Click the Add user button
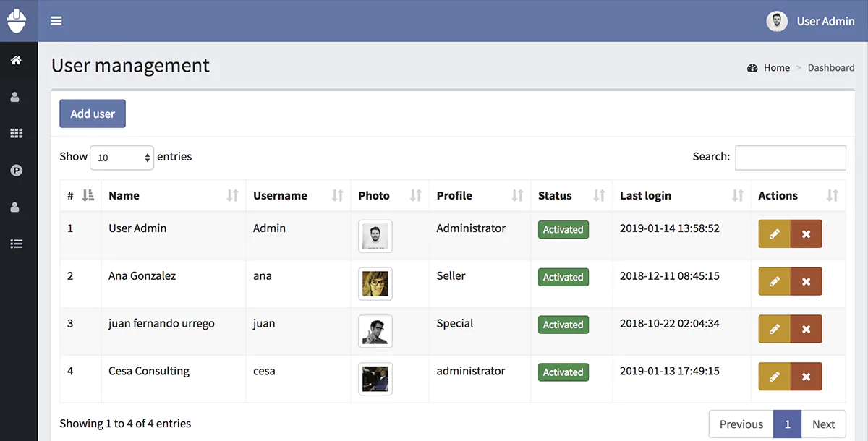Viewport: 868px width, 441px height. (93, 114)
